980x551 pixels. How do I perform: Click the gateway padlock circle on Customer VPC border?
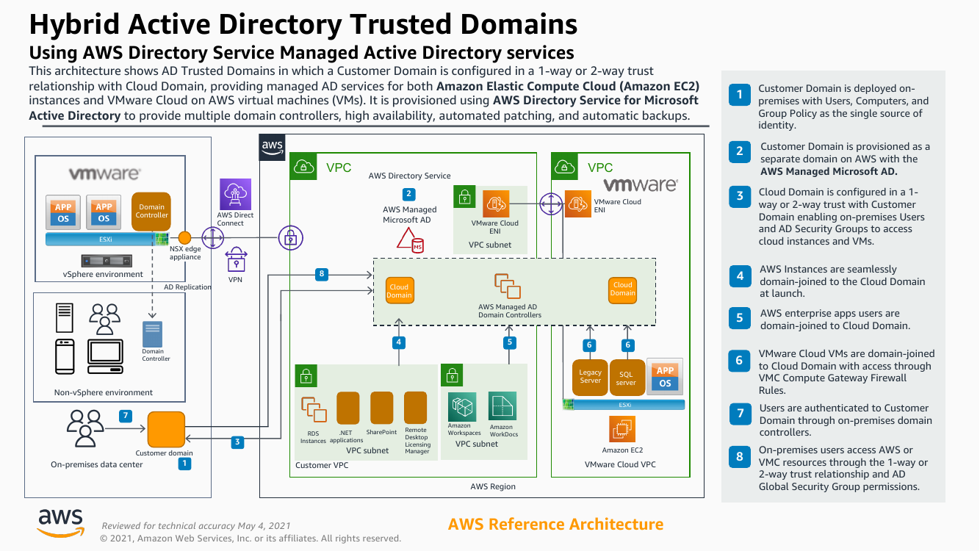pos(290,237)
